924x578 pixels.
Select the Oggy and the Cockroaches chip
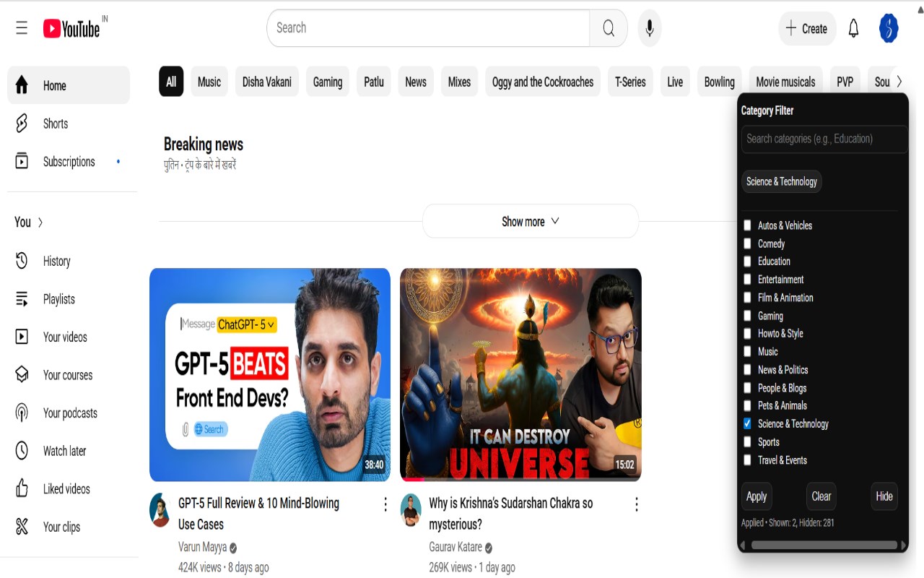point(543,82)
